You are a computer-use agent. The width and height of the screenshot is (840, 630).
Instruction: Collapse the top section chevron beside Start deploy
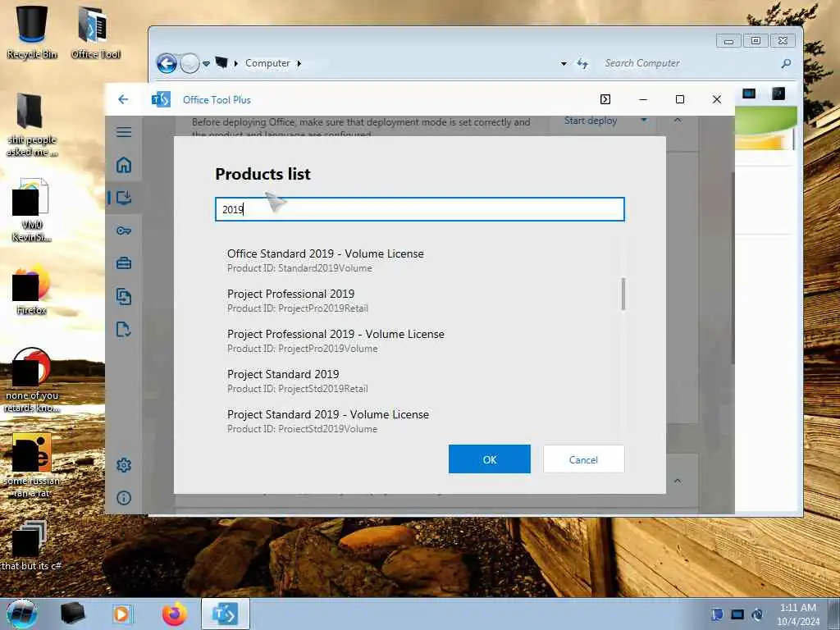678,120
